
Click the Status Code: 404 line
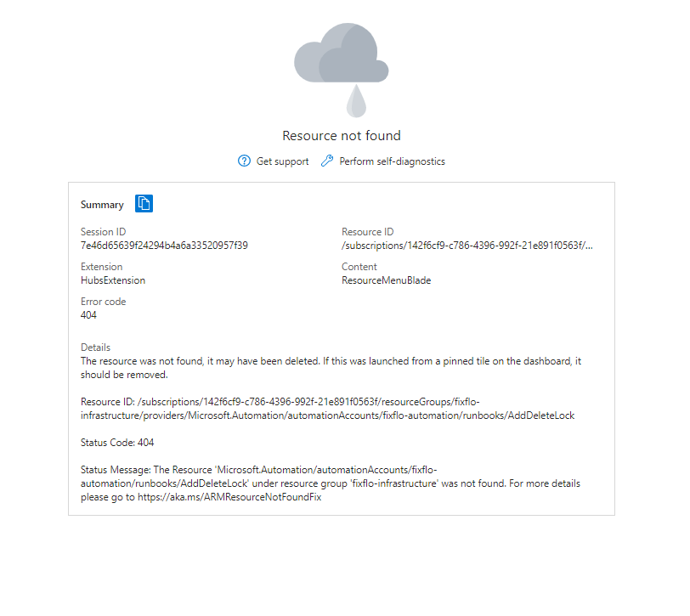point(117,443)
